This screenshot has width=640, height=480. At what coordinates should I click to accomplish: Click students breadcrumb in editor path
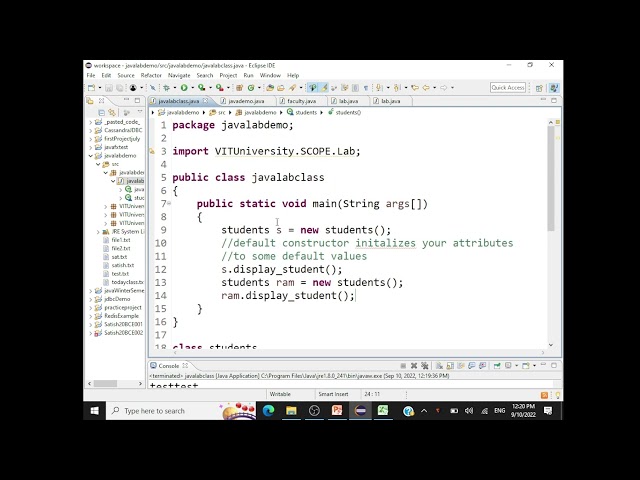pos(306,112)
